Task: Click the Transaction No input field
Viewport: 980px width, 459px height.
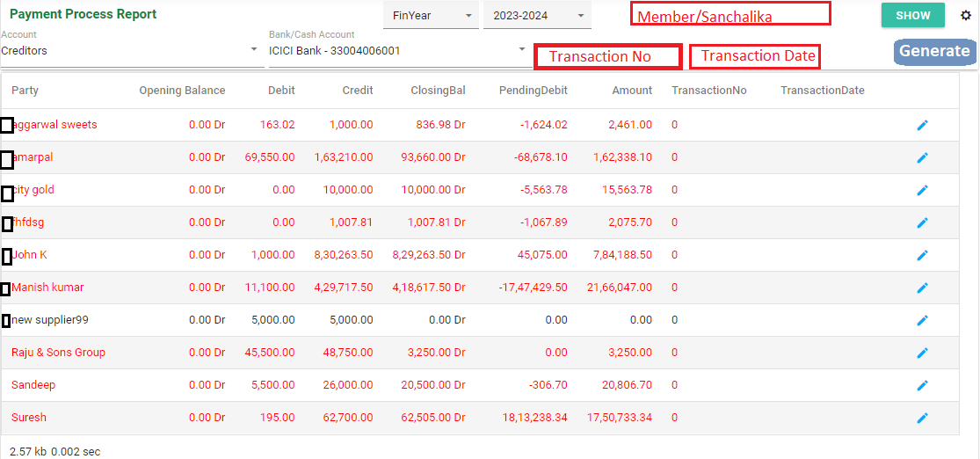Action: (x=607, y=56)
